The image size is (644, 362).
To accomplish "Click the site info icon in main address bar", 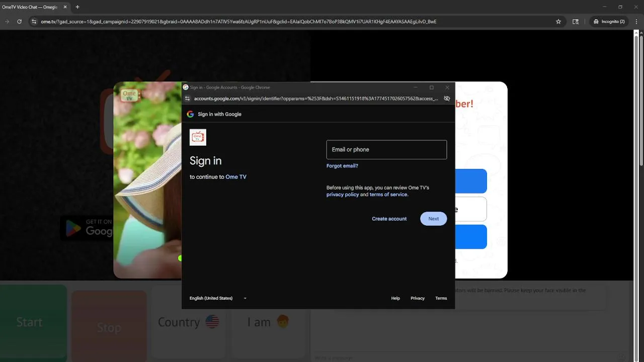I will [34, 22].
